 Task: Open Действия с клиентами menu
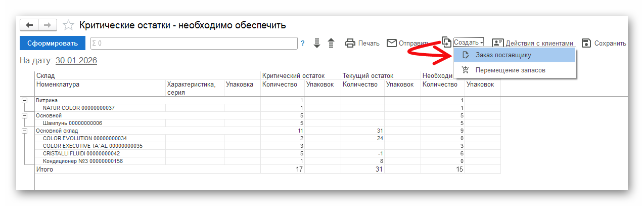540,44
